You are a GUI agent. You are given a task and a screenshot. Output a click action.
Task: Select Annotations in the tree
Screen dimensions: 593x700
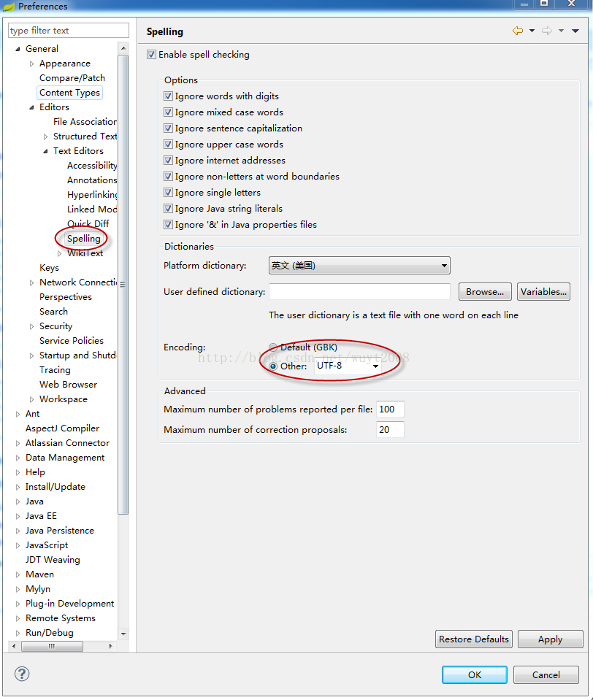[92, 180]
